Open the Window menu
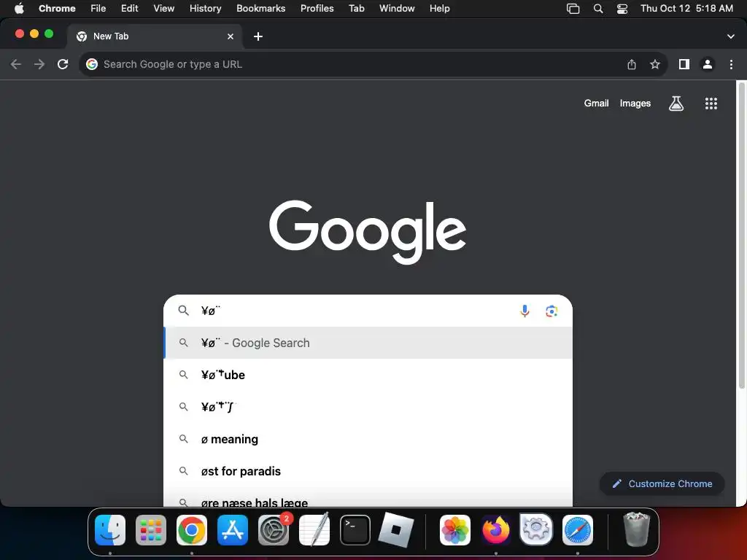The width and height of the screenshot is (747, 560). (397, 8)
